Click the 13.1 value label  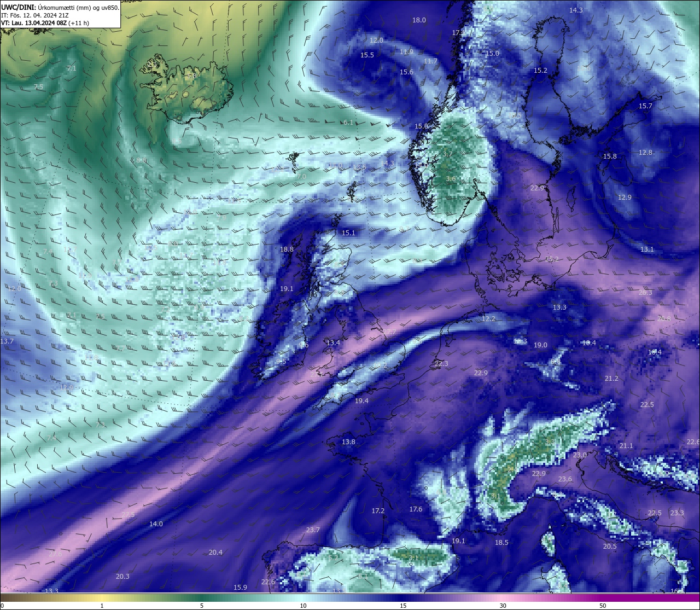pos(647,249)
